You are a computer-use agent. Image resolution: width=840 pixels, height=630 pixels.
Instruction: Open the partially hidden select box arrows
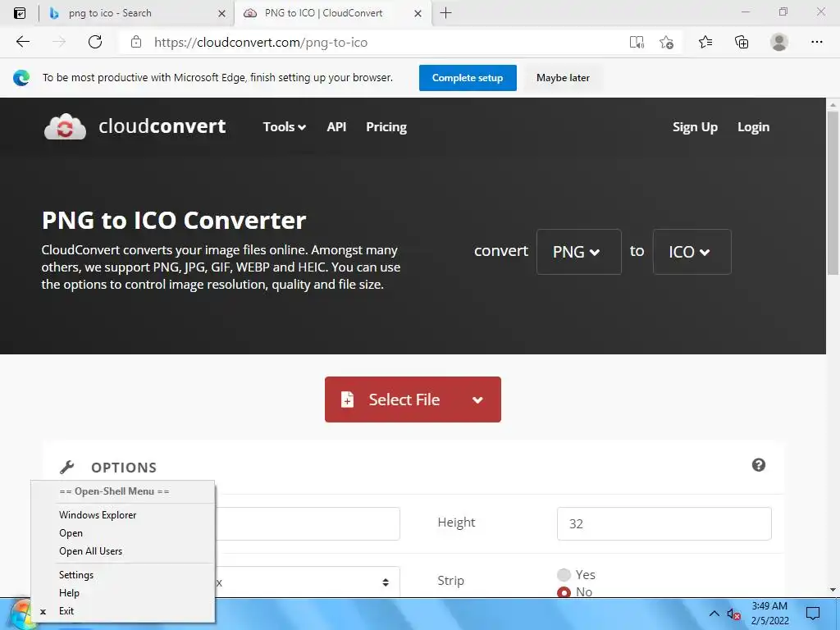coord(386,582)
